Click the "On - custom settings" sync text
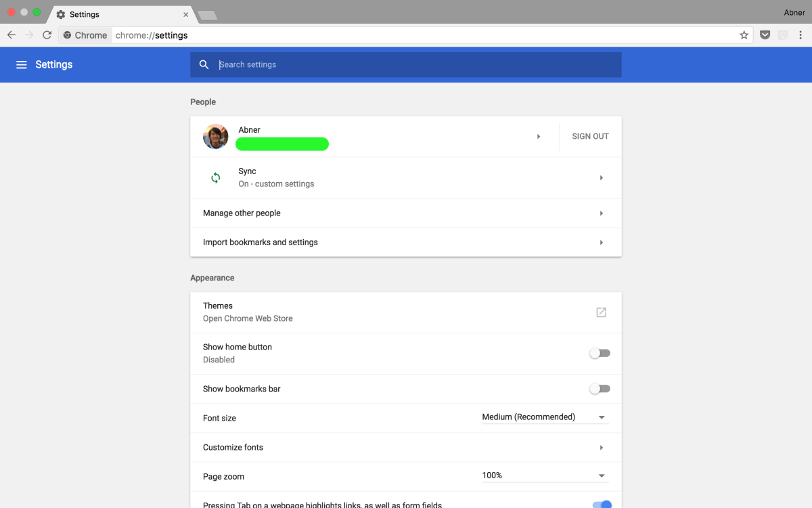Viewport: 812px width, 508px height. (x=276, y=184)
